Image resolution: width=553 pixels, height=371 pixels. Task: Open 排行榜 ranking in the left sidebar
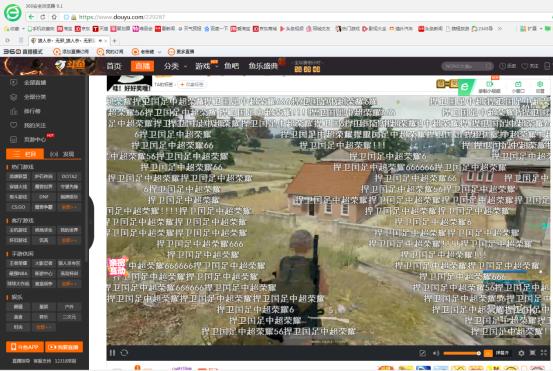pos(25,111)
